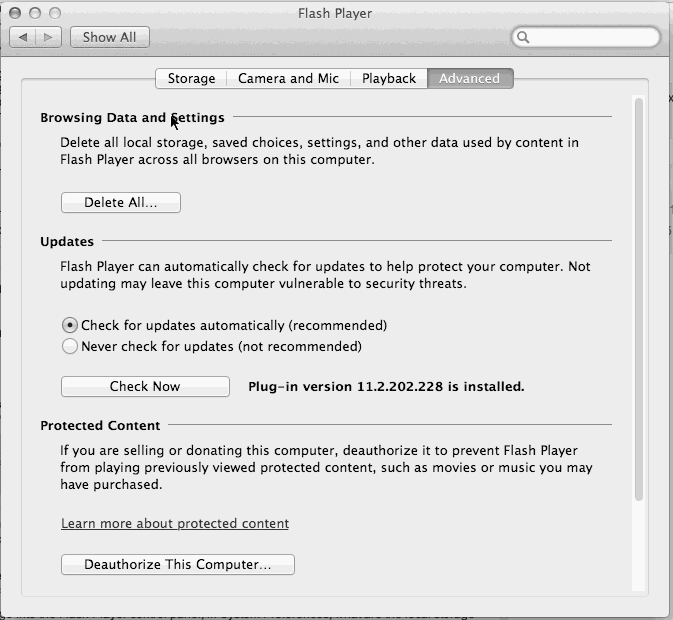The height and width of the screenshot is (620, 673).
Task: Click the vertical scrollbar thumb
Action: tap(639, 299)
